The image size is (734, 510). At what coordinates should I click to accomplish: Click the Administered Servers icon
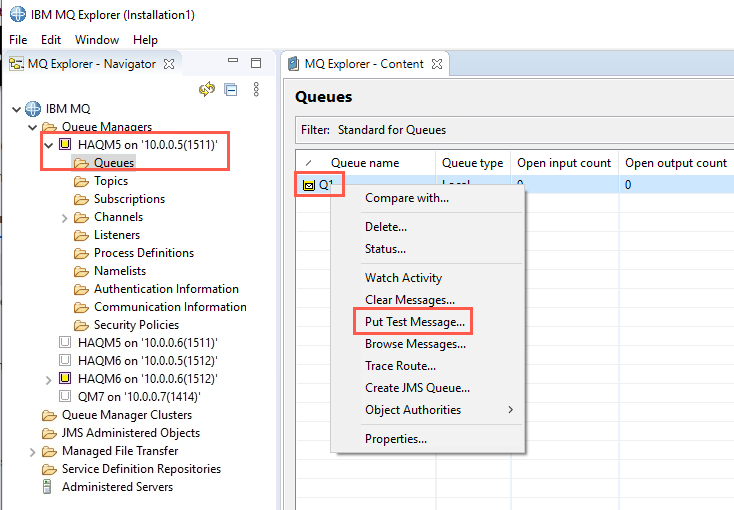point(47,487)
